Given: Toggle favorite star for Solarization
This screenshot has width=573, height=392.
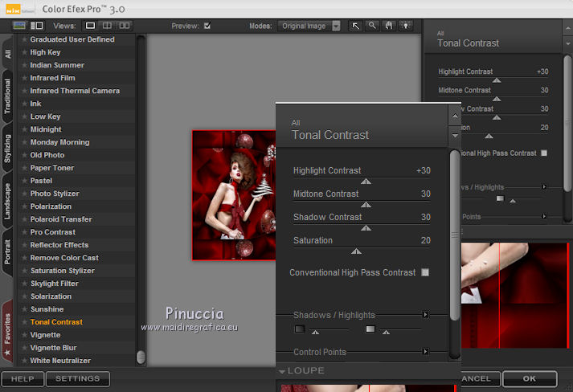Looking at the screenshot, I should [x=24, y=296].
